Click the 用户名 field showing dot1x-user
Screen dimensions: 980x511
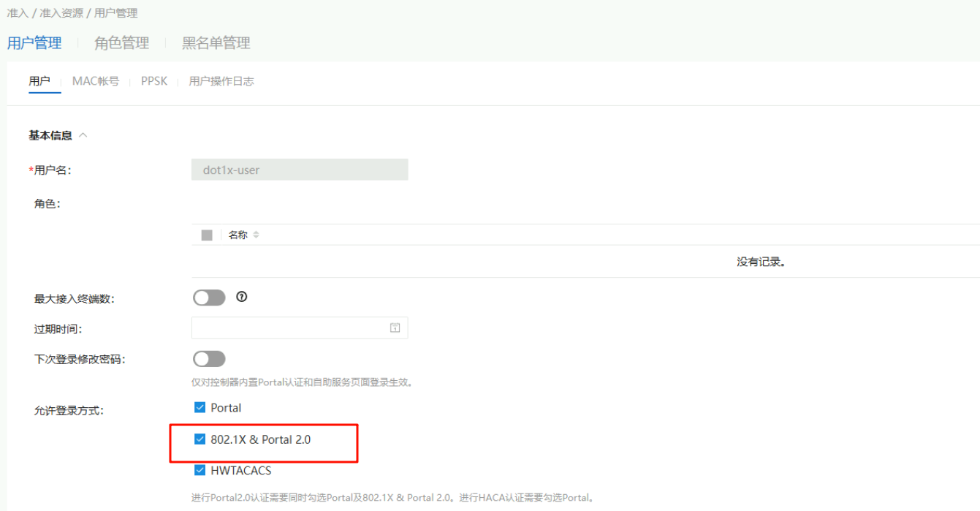[299, 170]
